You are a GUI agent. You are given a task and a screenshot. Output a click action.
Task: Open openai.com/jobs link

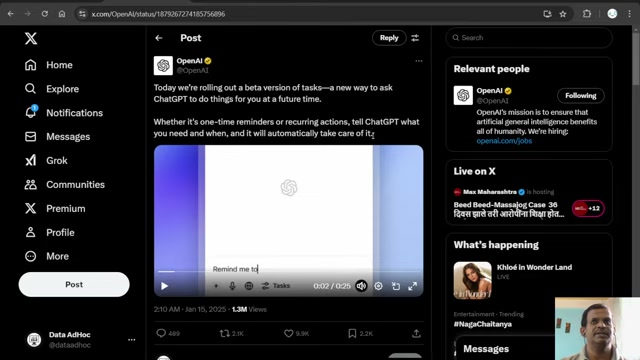click(x=504, y=141)
